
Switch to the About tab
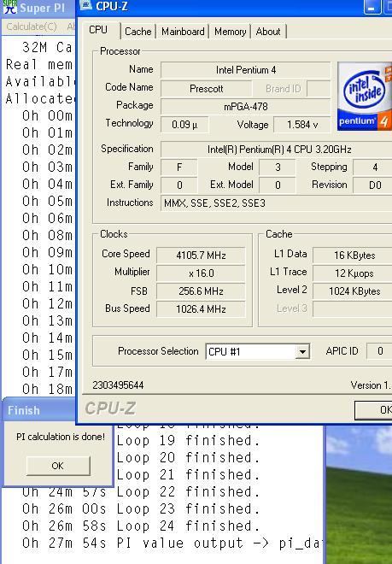[x=268, y=32]
